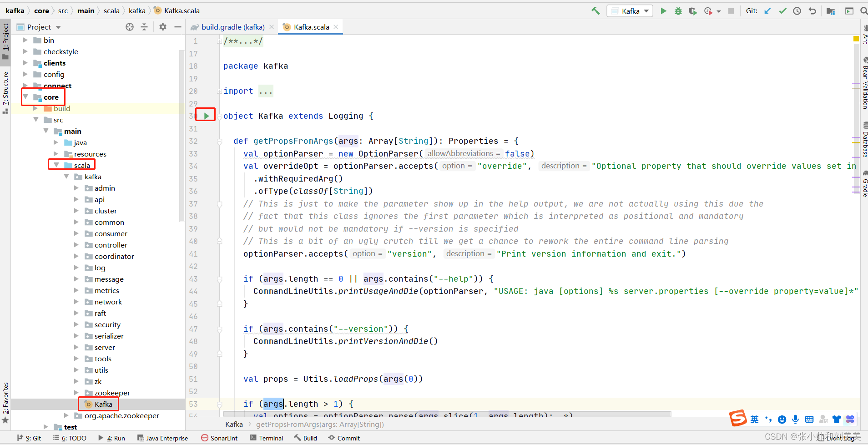The width and height of the screenshot is (868, 445).
Task: Start debugging with the bug icon
Action: click(678, 11)
